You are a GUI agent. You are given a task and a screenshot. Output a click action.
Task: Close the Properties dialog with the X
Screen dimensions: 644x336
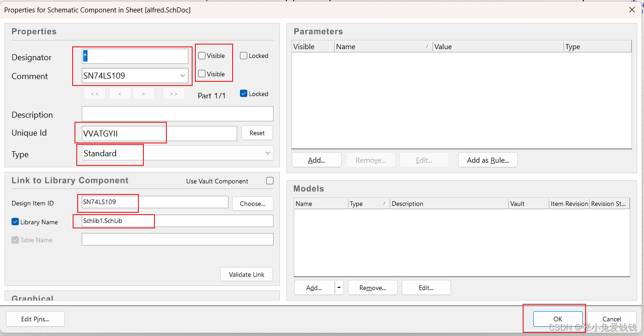click(x=632, y=10)
